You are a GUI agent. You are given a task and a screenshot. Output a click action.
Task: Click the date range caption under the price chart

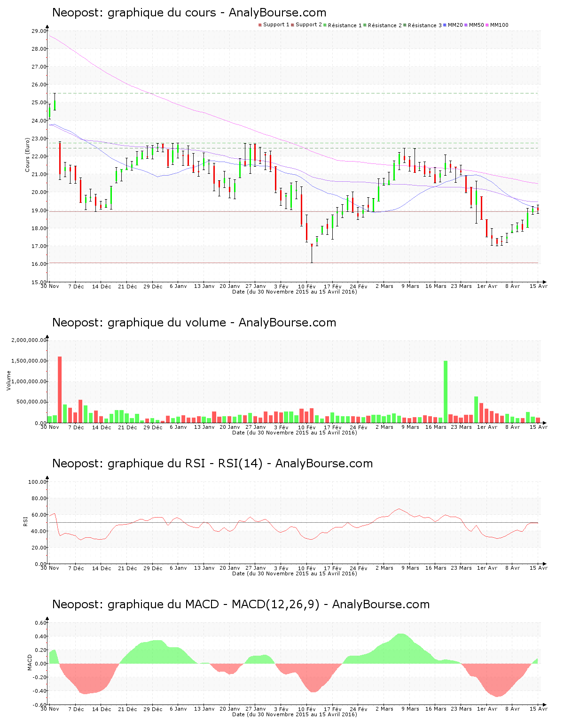coord(295,292)
